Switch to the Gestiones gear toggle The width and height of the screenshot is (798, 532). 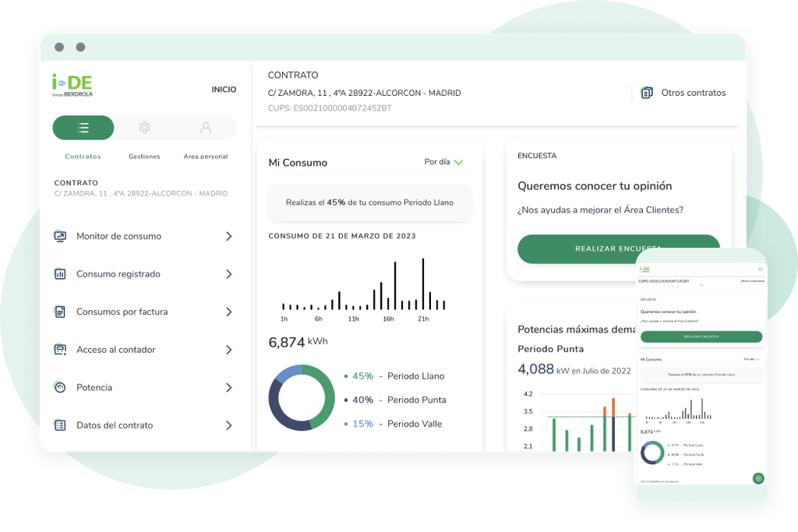coord(144,128)
